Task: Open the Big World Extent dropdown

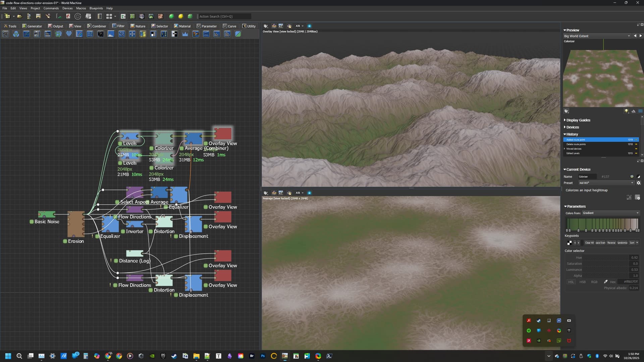Action: click(x=597, y=36)
